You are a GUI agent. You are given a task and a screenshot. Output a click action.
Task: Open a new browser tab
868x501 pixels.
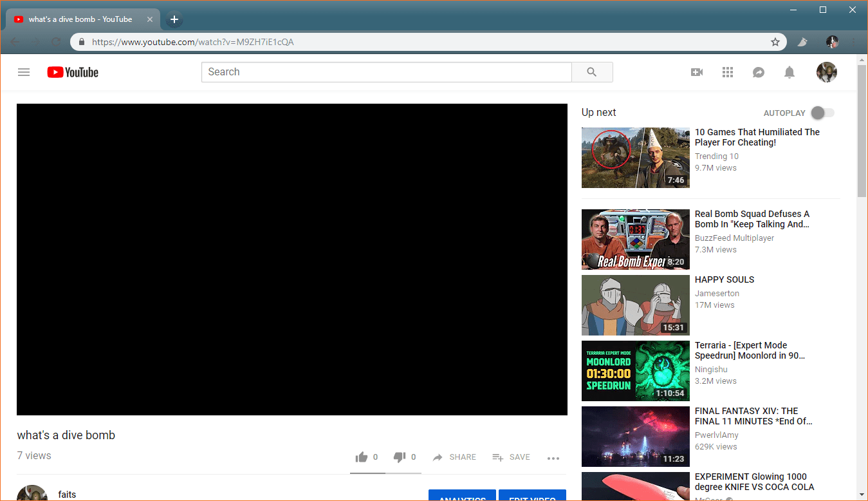click(174, 19)
